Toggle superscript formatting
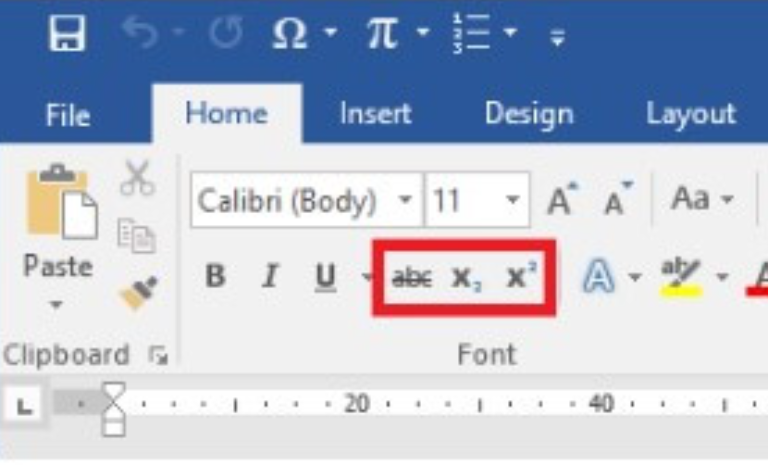This screenshot has height=465, width=768. click(521, 276)
